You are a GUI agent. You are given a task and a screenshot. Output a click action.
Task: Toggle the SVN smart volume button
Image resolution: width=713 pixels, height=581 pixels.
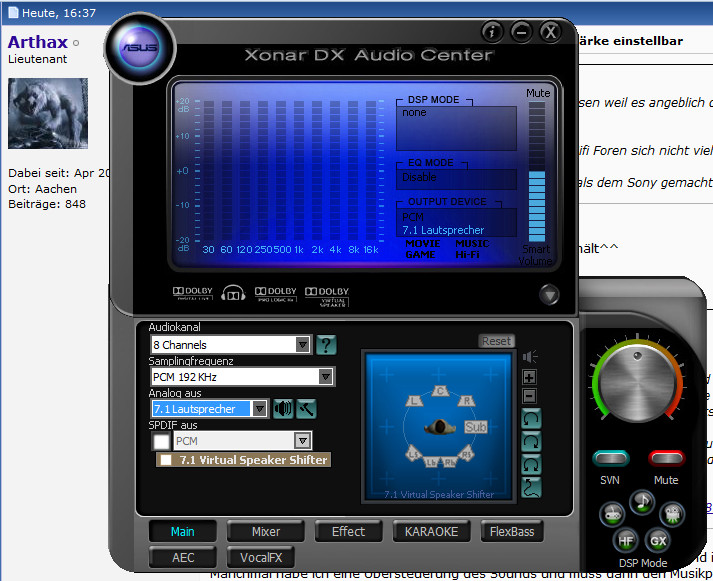pos(611,458)
